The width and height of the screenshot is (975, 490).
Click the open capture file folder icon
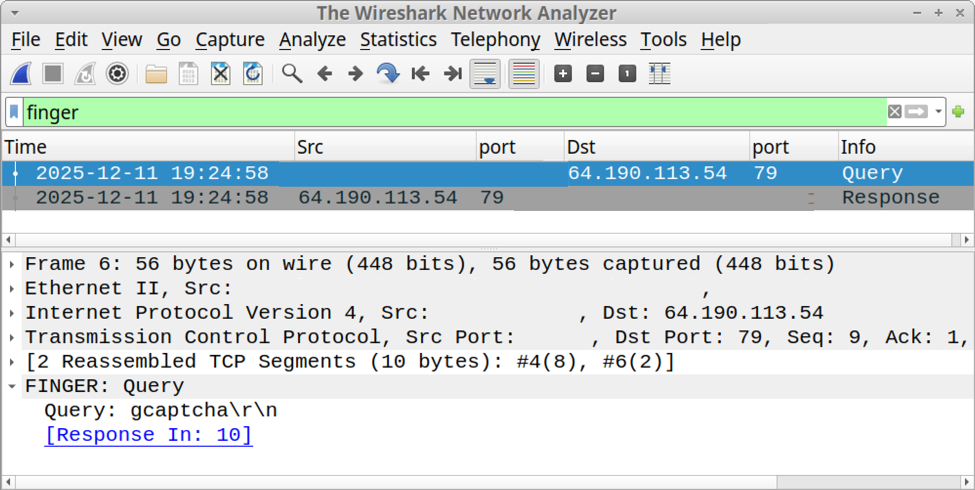click(156, 74)
